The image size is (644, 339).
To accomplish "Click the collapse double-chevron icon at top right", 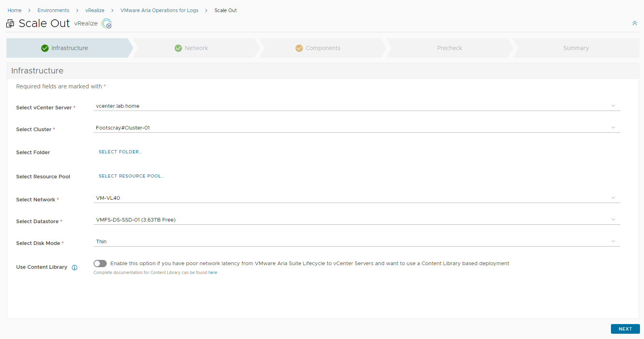I will tap(634, 23).
